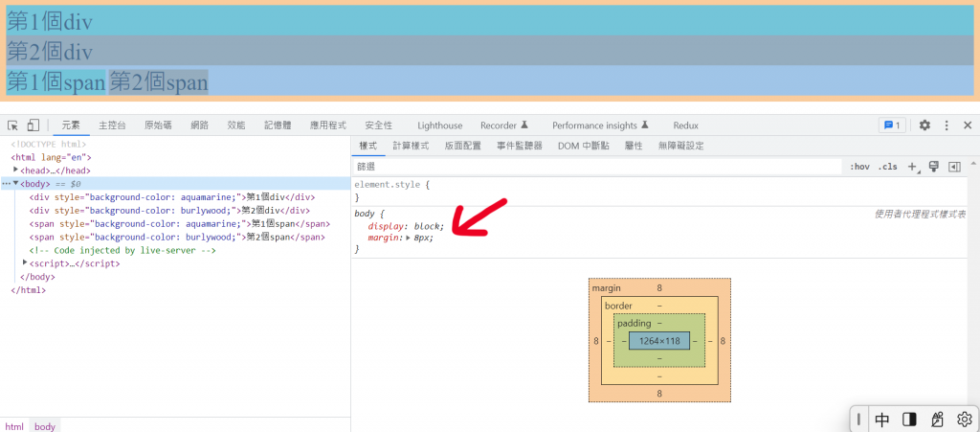Select the html lang="en" node
Screen dimensions: 980x432
[x=52, y=157]
